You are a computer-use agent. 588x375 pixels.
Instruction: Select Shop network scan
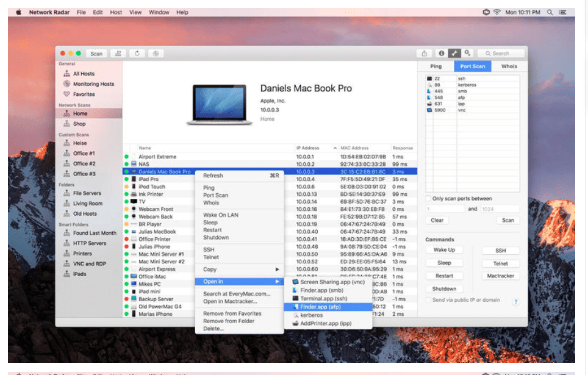(79, 124)
